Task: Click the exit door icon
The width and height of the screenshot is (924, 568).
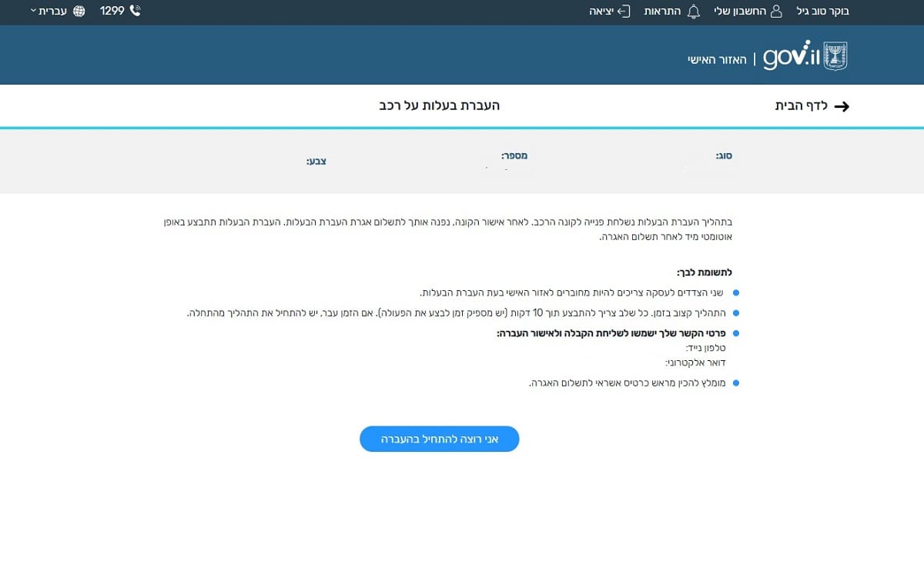Action: click(x=624, y=12)
